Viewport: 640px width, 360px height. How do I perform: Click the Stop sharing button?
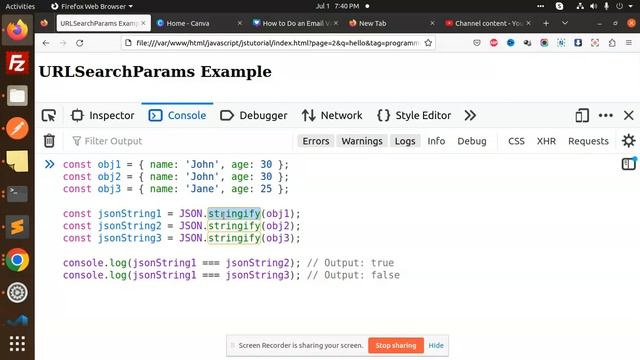pyautogui.click(x=396, y=345)
